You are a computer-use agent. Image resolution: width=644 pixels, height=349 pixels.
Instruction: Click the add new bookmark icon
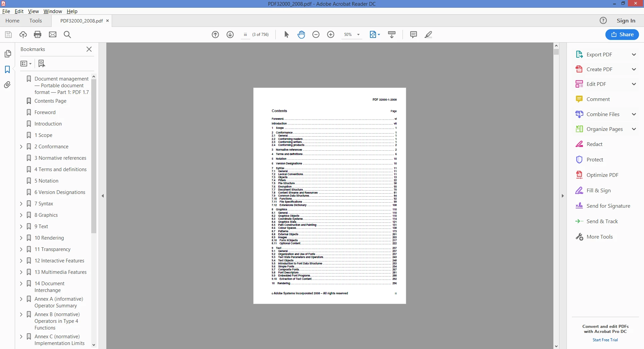(42, 63)
